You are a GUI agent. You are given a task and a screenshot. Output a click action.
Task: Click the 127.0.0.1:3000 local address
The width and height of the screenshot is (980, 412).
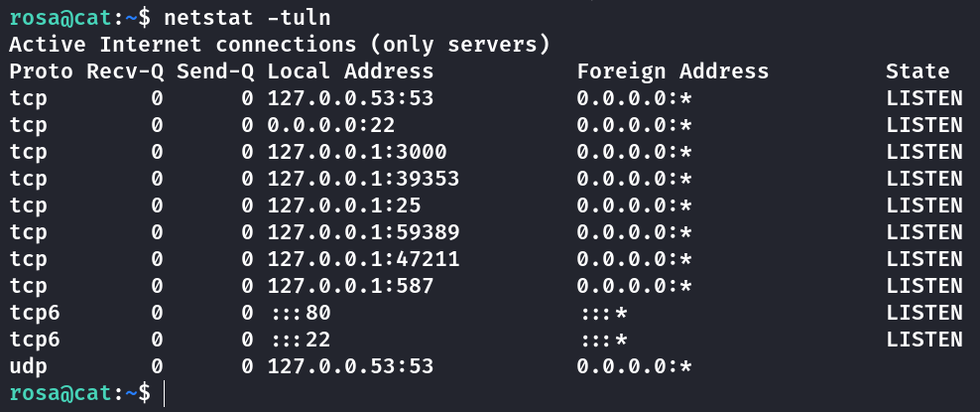[357, 152]
